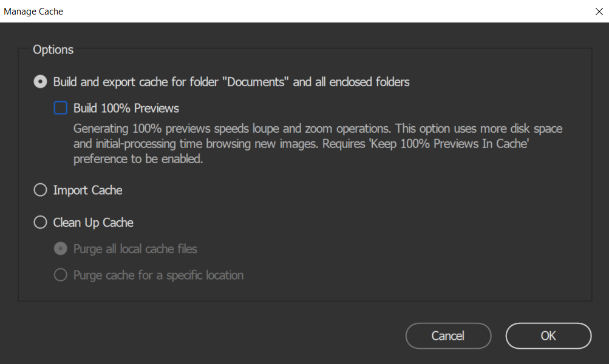The width and height of the screenshot is (609, 364).
Task: Click the Build and export cache label text
Action: pos(231,82)
